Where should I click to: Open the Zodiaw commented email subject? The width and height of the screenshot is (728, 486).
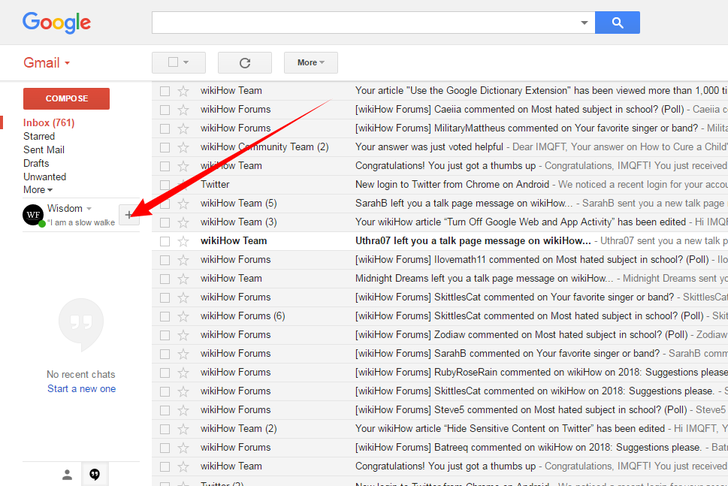click(521, 335)
